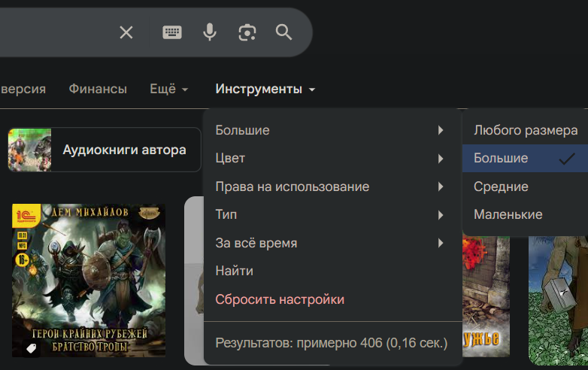Open the Ещё dropdown menu
588x370 pixels.
(x=168, y=89)
